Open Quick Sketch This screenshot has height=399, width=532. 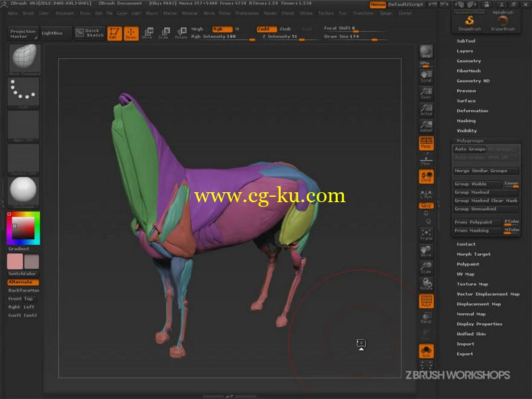point(90,33)
